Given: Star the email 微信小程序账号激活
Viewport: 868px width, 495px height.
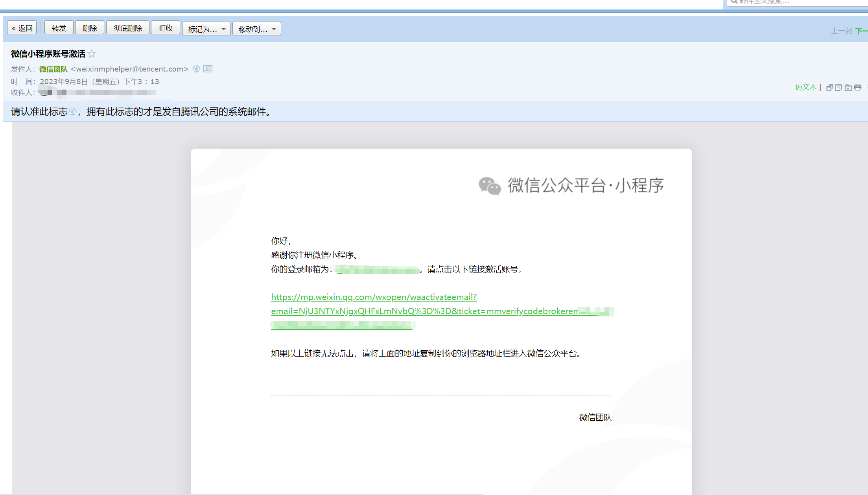Looking at the screenshot, I should tap(92, 54).
